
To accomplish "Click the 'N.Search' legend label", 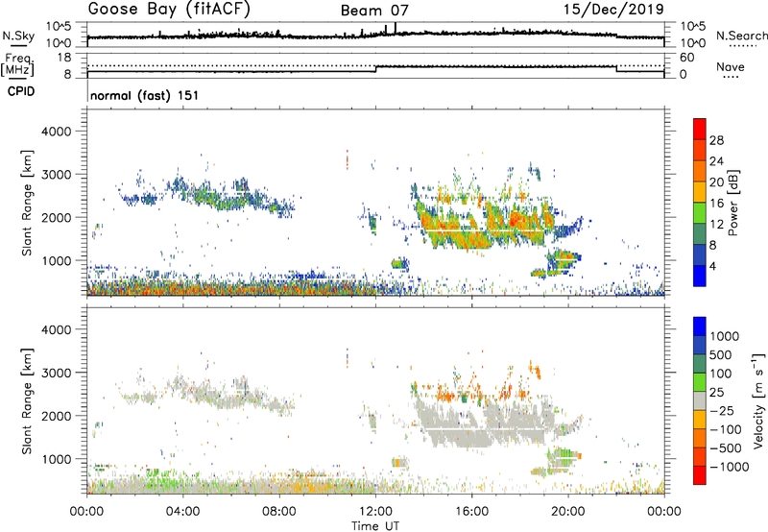I will pyautogui.click(x=741, y=36).
